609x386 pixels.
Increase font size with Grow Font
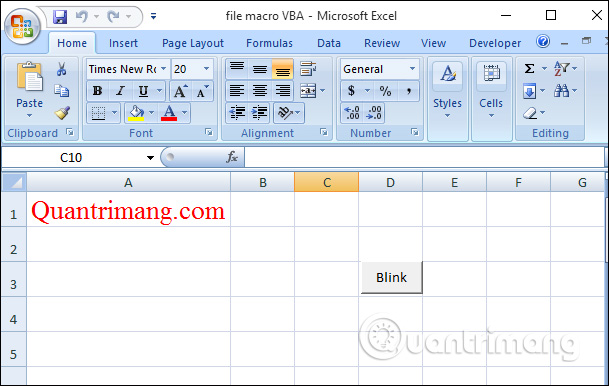tap(180, 91)
